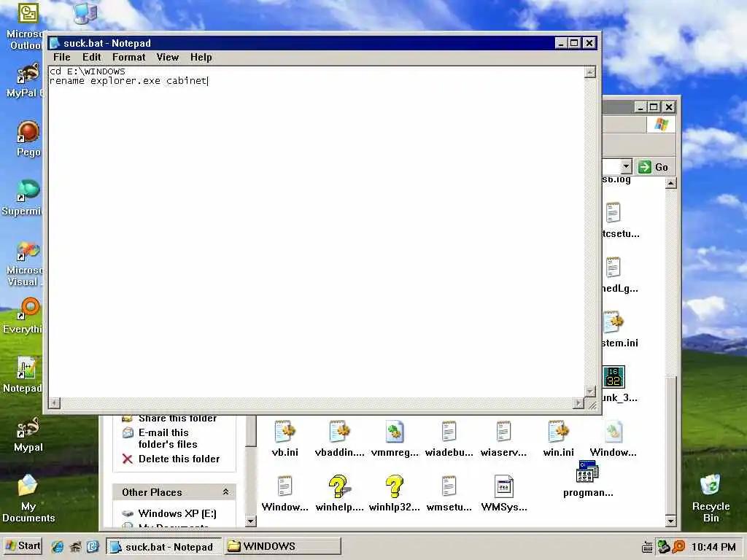Select the wmsetu file icon
The height and width of the screenshot is (560, 747).
coord(449,486)
